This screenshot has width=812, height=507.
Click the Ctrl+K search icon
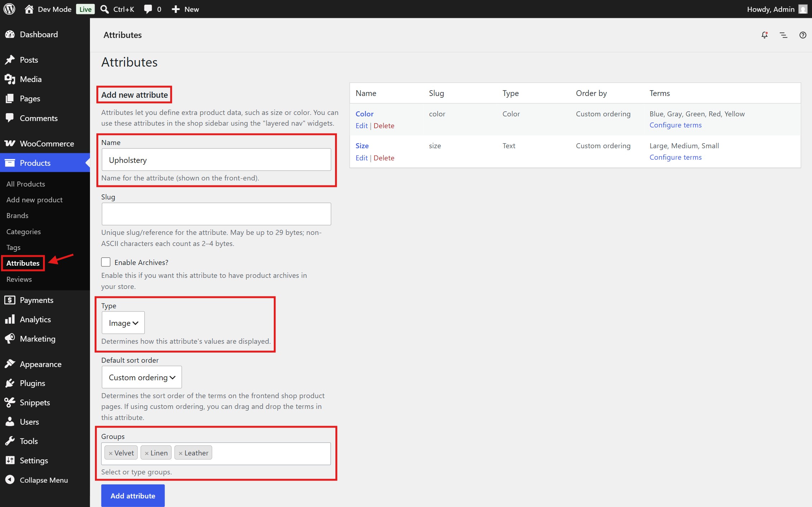coord(105,9)
